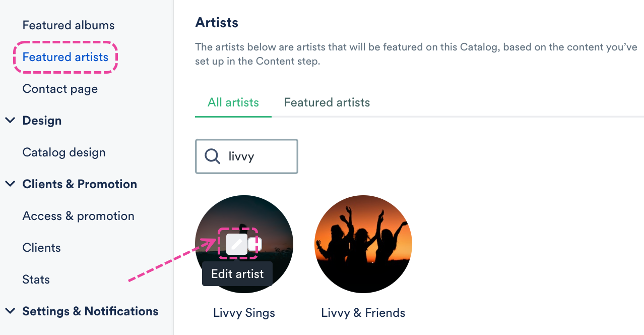644x335 pixels.
Task: Open Catalog design in the sidebar
Action: pos(64,152)
